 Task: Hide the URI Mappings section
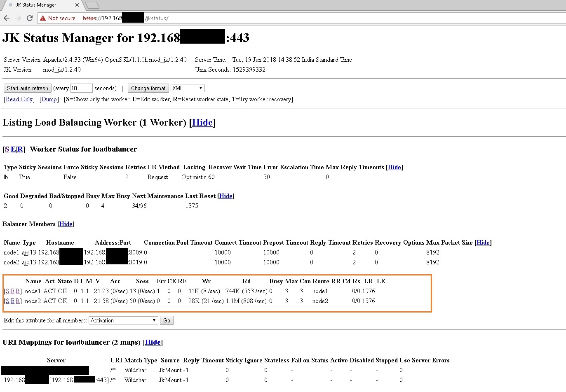(153, 342)
